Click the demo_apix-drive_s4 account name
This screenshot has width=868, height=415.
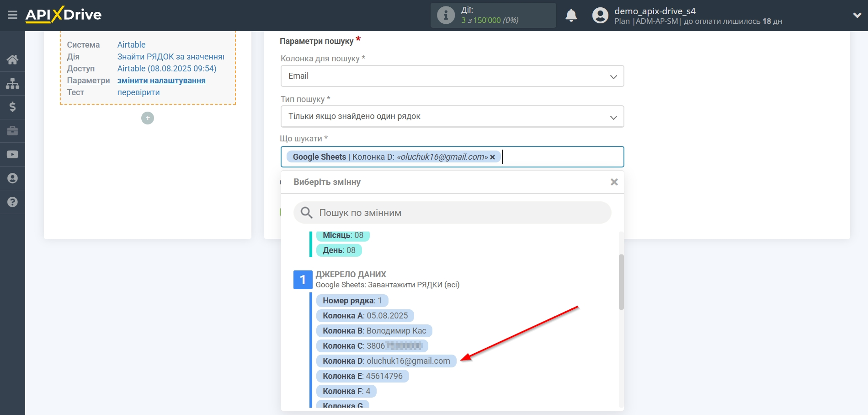pyautogui.click(x=655, y=11)
